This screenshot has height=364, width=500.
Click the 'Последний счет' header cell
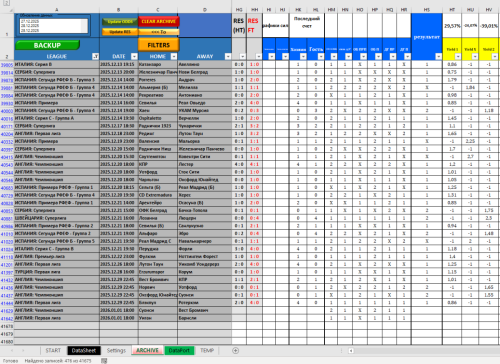(x=307, y=26)
